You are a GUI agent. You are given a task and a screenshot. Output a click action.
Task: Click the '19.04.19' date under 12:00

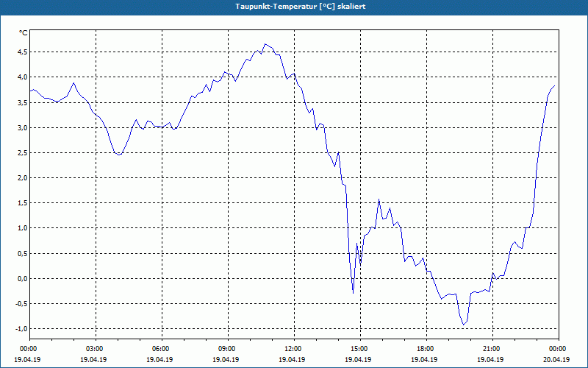(x=292, y=359)
